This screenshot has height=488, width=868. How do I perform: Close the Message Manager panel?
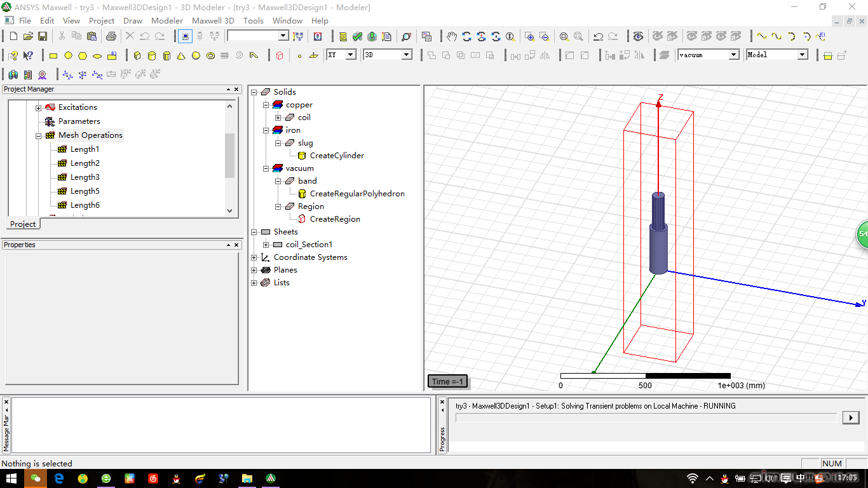tap(6, 402)
